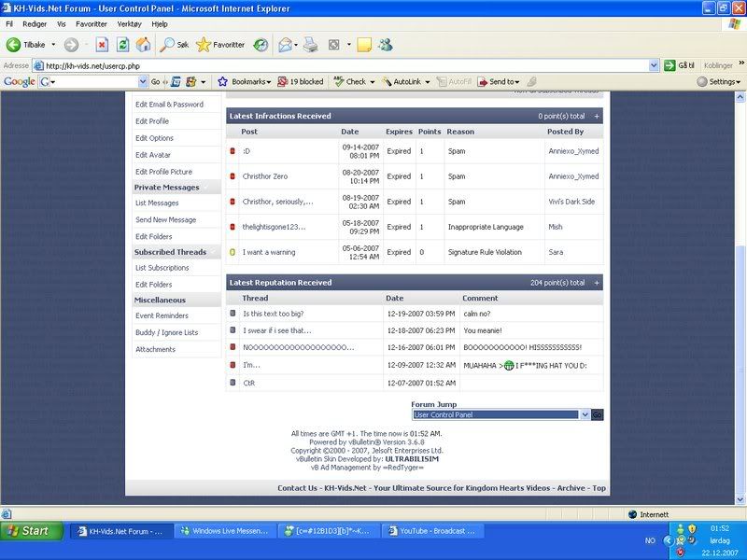Open Search (Søk) magnifier
747x560 pixels.
[166, 45]
